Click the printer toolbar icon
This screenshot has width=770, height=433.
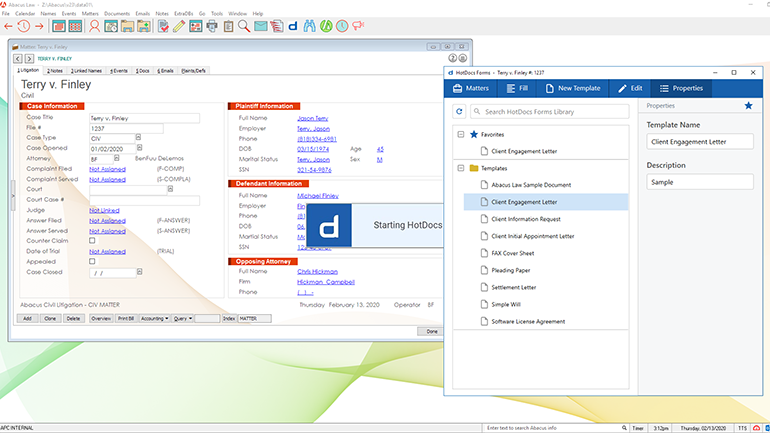[x=212, y=27]
